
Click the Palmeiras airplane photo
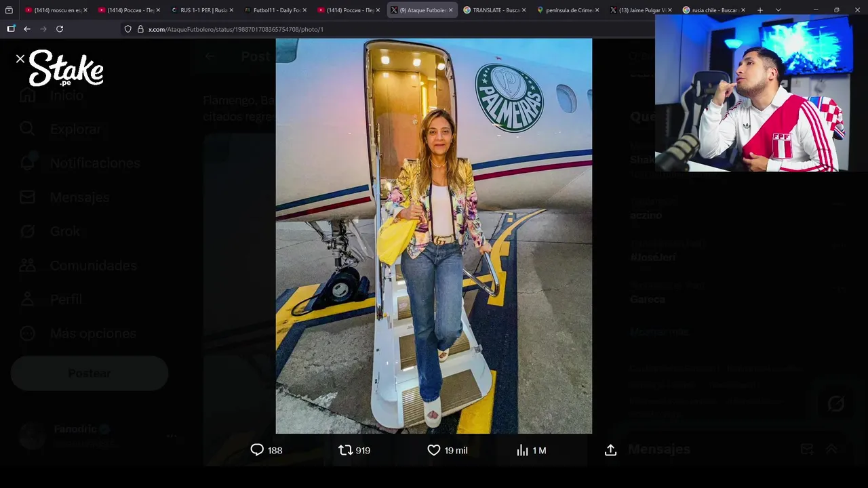[434, 236]
